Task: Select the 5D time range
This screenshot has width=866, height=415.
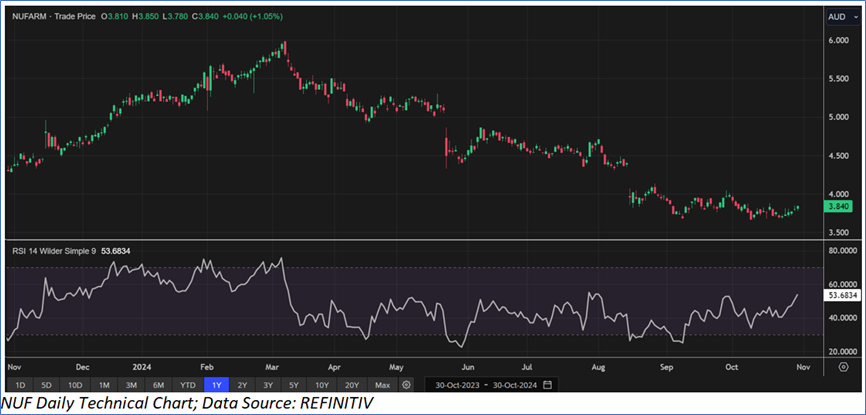Action: (47, 385)
